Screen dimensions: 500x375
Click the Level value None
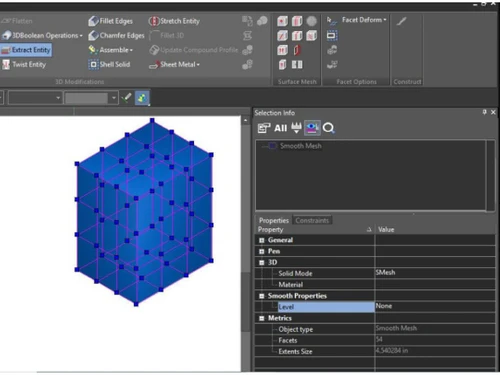coord(435,306)
